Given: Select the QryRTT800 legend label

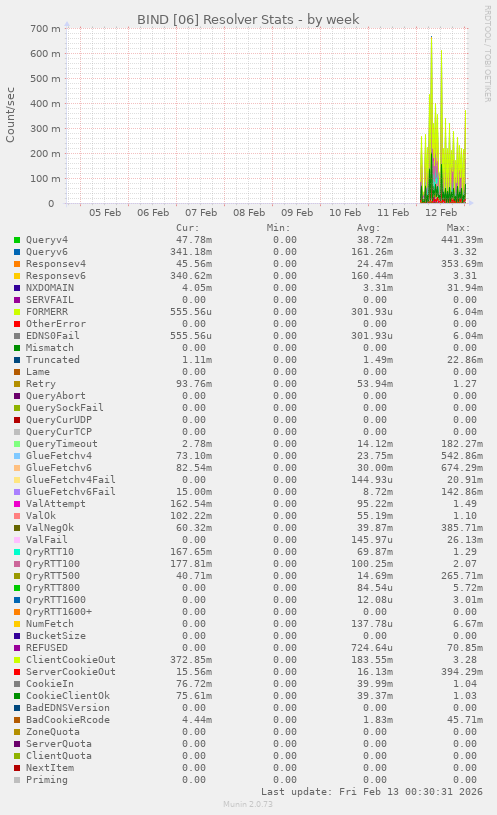Looking at the screenshot, I should point(53,588).
